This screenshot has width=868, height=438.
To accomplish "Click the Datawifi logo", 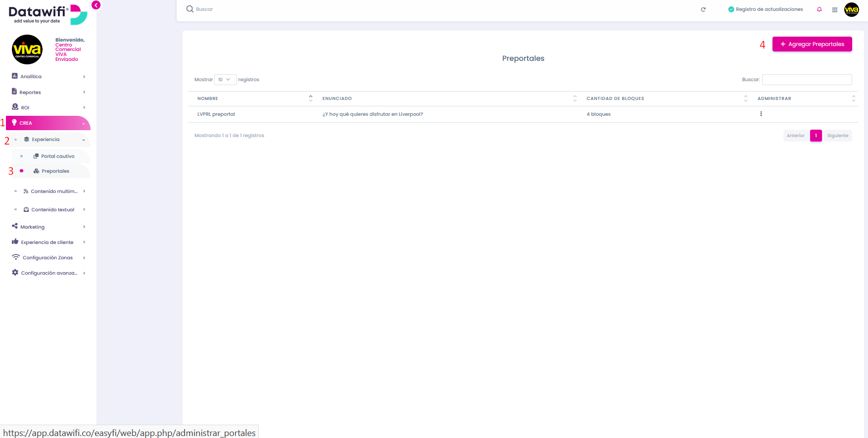I will point(48,14).
